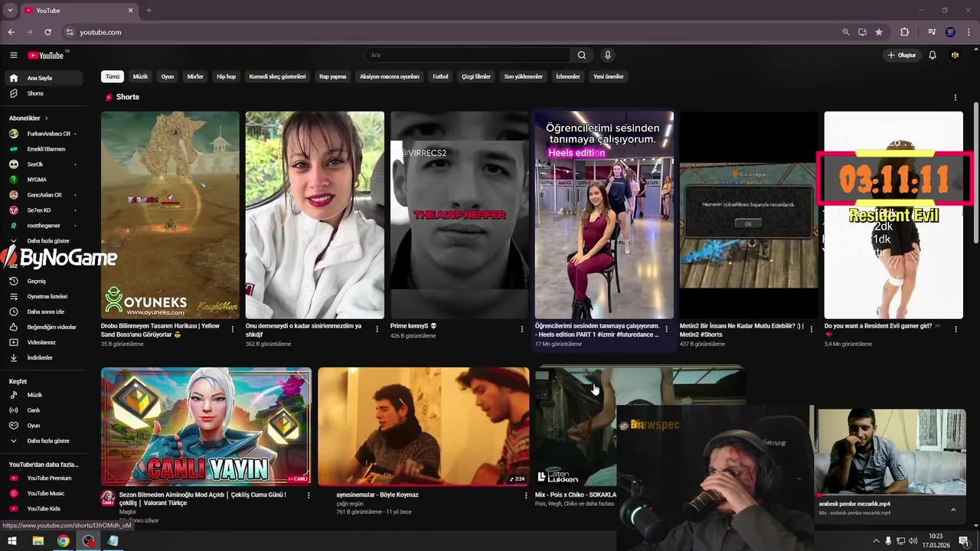The width and height of the screenshot is (980, 551).
Task: Open Böyle Koymaz video thumbnail
Action: (423, 426)
